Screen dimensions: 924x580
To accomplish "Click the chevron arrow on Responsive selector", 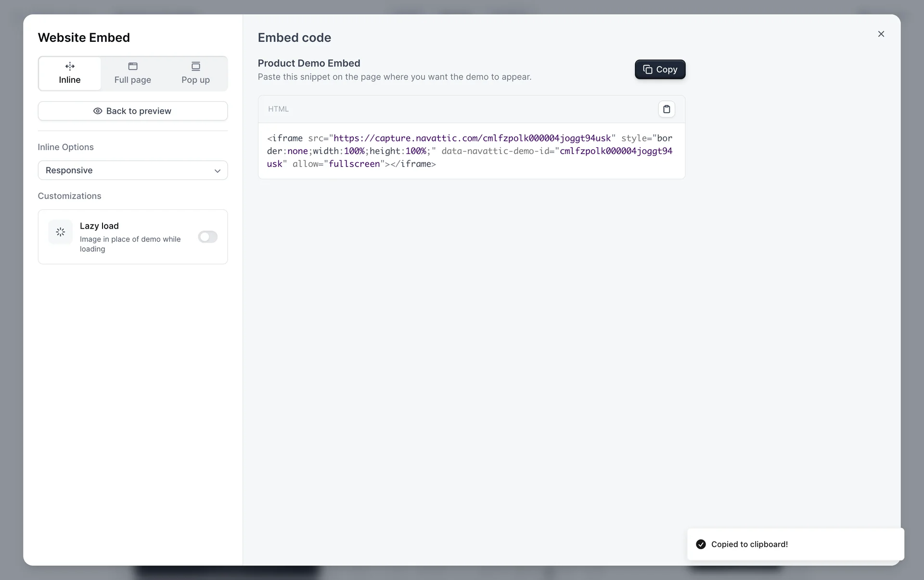I will click(x=218, y=171).
